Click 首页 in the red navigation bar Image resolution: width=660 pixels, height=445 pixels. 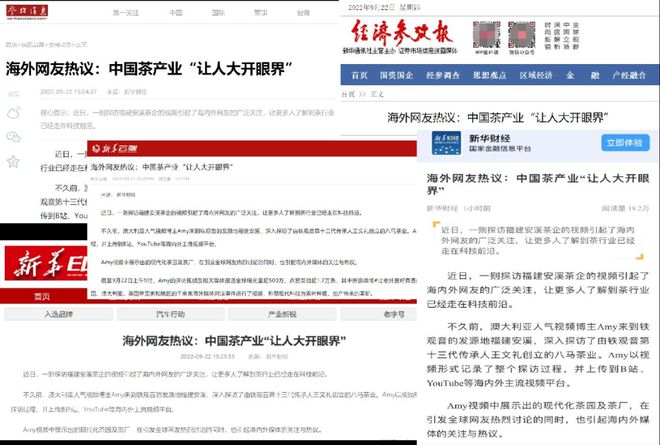pos(42,296)
